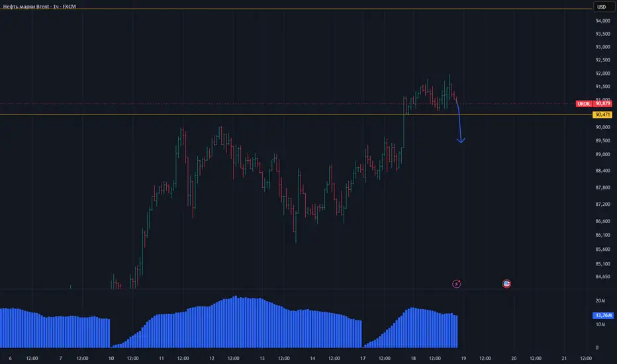
Task: Click the date 12 on time axis
Action: 212,359
